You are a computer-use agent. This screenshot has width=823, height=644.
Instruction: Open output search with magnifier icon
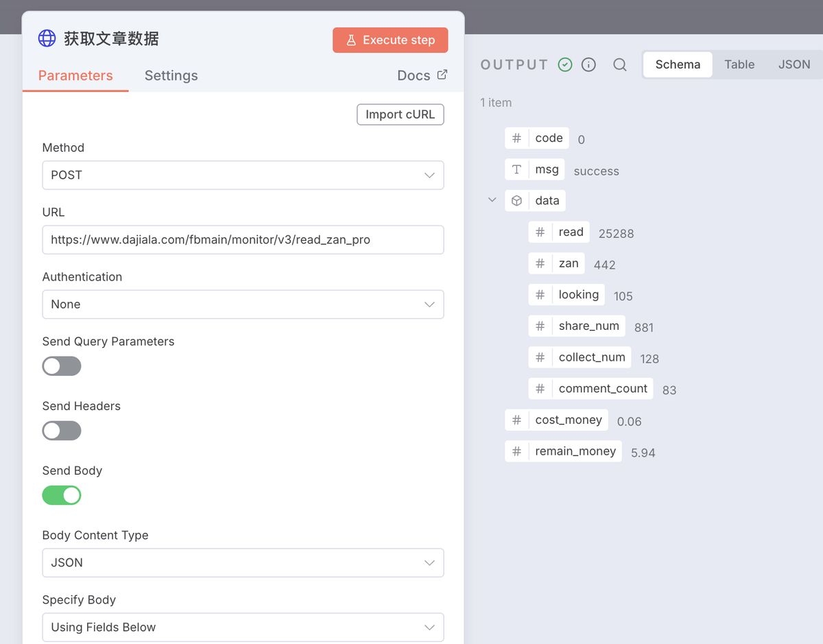tap(619, 64)
